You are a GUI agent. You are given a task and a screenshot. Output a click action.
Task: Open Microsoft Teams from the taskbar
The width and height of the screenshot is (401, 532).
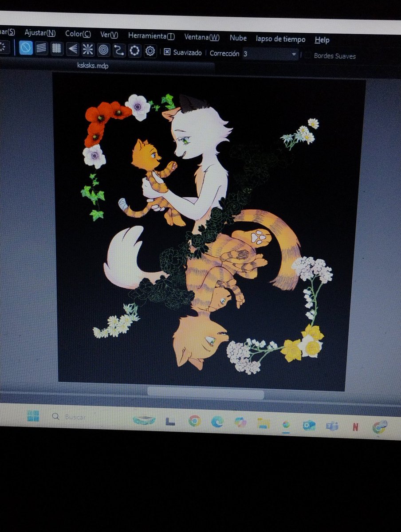pyautogui.click(x=332, y=426)
